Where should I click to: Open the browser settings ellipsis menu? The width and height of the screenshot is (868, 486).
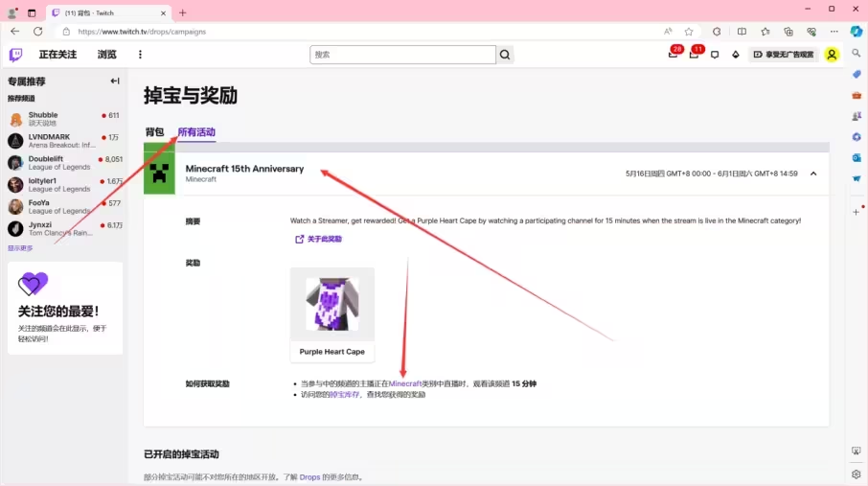coord(834,32)
